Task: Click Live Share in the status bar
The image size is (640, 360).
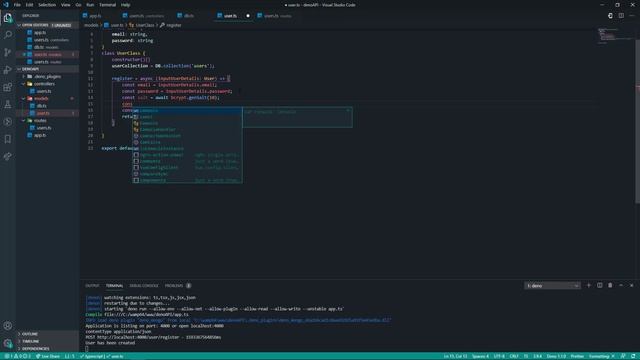Action: (48, 356)
